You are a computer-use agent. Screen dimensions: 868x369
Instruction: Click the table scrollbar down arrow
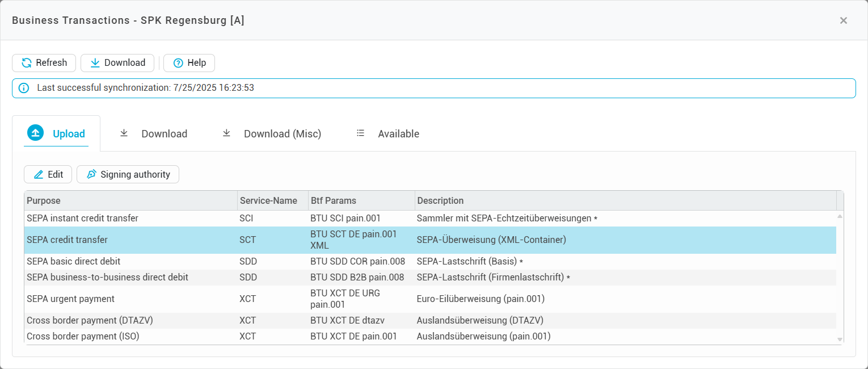(x=840, y=339)
